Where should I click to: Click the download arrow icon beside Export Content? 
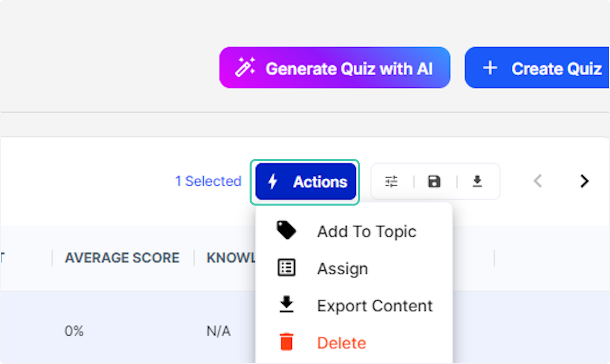pyautogui.click(x=286, y=305)
